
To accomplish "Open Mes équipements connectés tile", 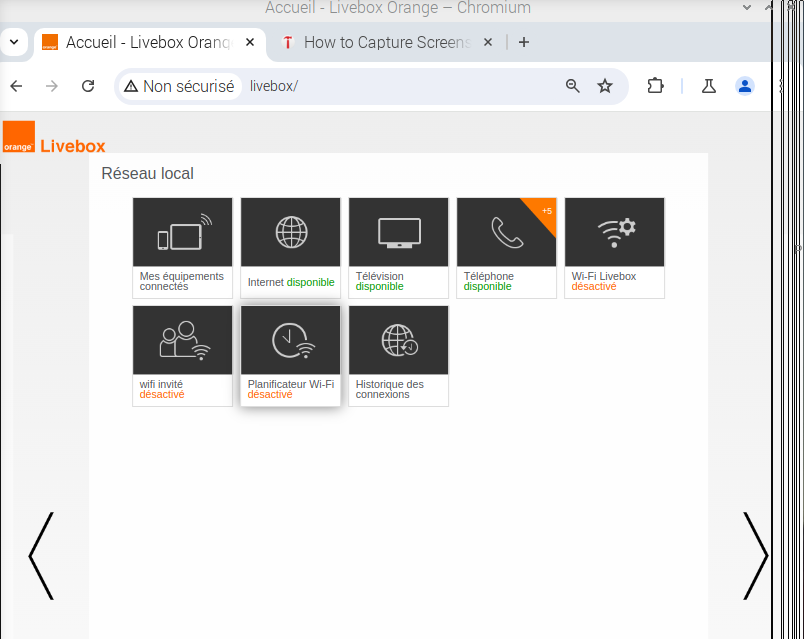I will [x=182, y=246].
